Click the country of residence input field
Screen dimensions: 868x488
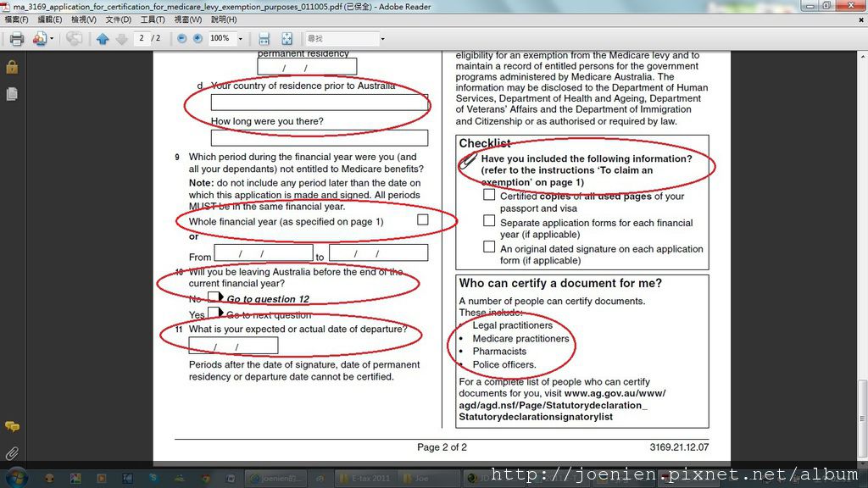click(320, 103)
